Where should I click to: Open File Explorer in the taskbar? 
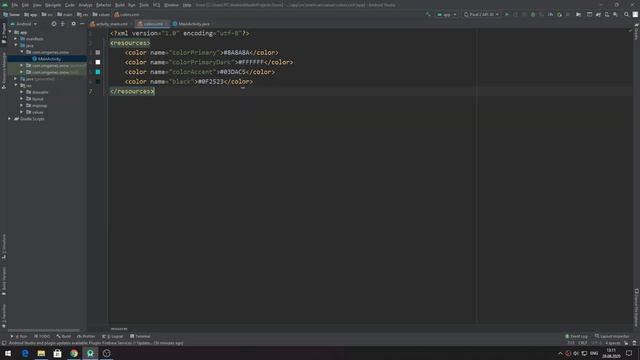click(41, 353)
